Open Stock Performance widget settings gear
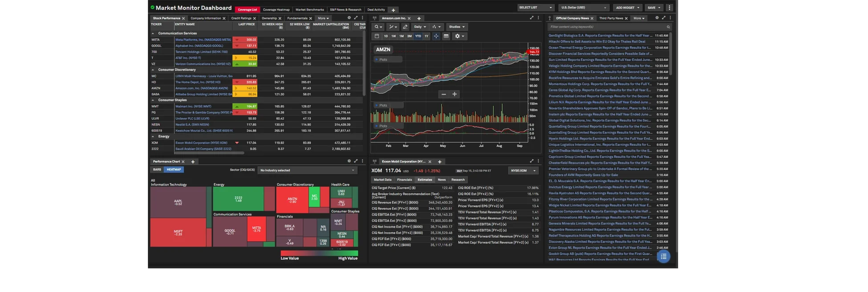868x292 pixels. coord(349,18)
